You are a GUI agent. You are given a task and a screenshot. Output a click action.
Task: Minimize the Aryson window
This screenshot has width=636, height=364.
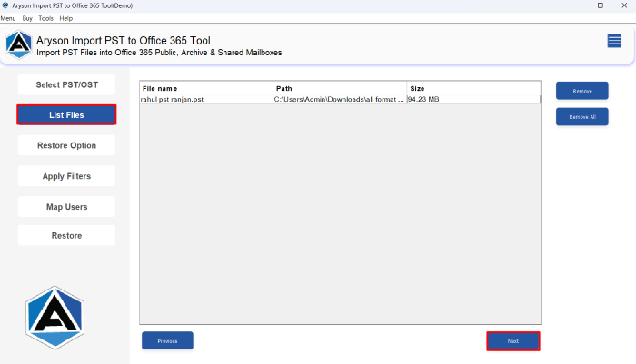pyautogui.click(x=576, y=5)
